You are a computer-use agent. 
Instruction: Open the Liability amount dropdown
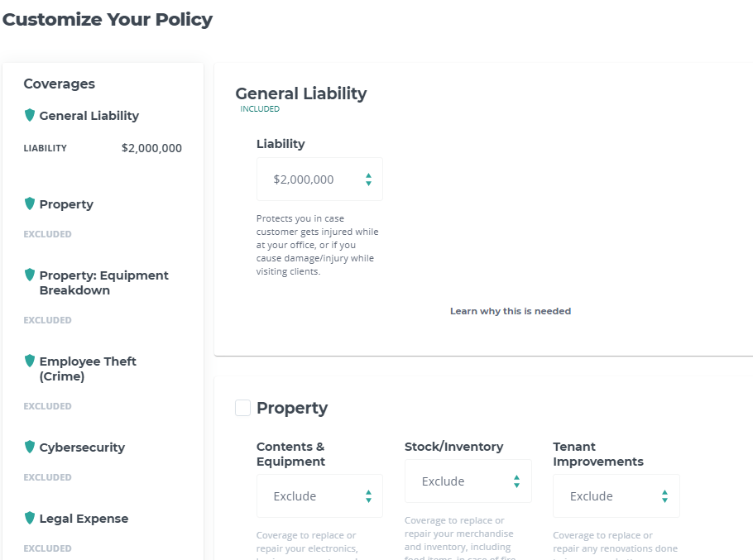click(319, 179)
